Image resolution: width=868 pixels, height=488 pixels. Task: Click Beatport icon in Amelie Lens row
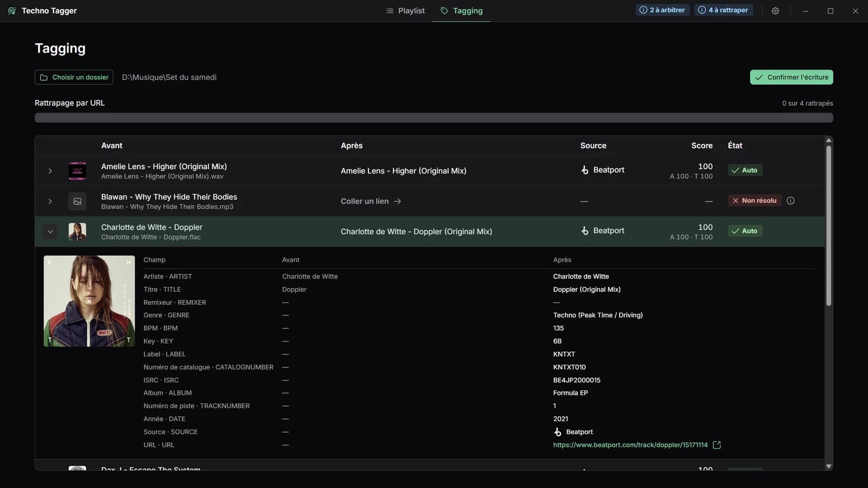pyautogui.click(x=585, y=170)
